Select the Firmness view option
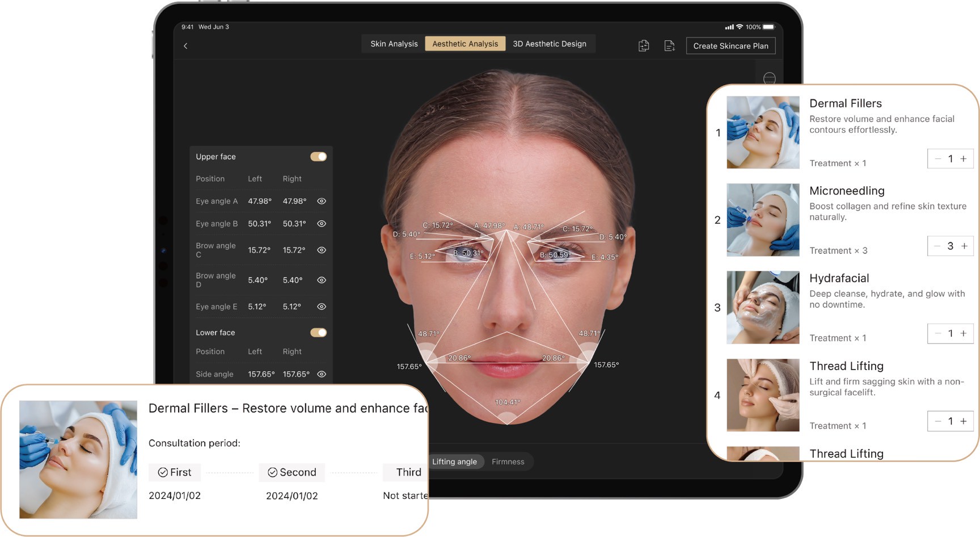980x537 pixels. [x=508, y=462]
